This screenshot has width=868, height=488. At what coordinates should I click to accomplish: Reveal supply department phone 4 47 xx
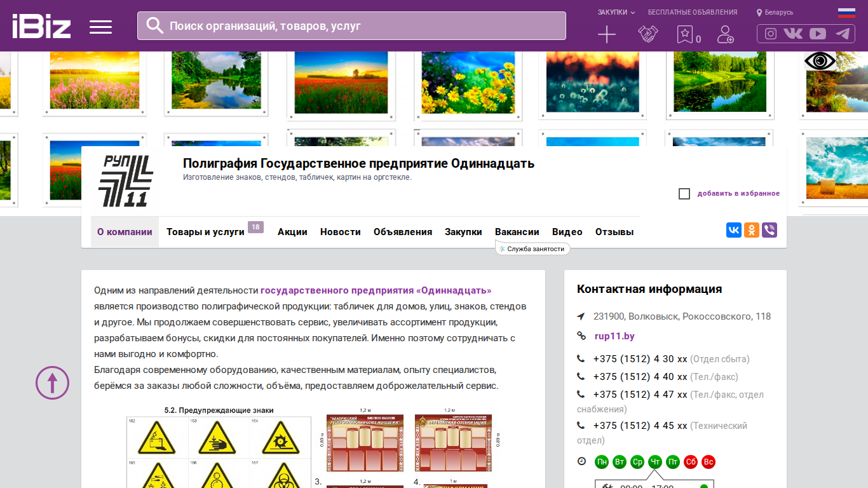(641, 395)
